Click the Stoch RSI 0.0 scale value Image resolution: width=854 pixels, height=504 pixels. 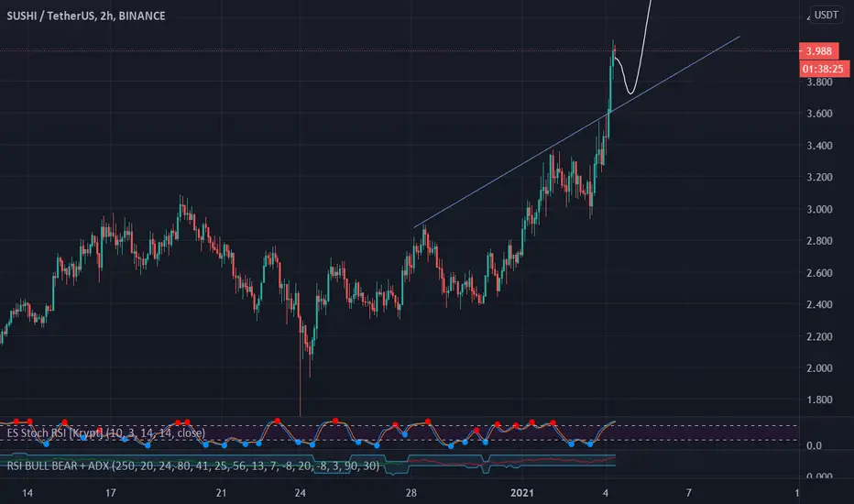(x=815, y=445)
